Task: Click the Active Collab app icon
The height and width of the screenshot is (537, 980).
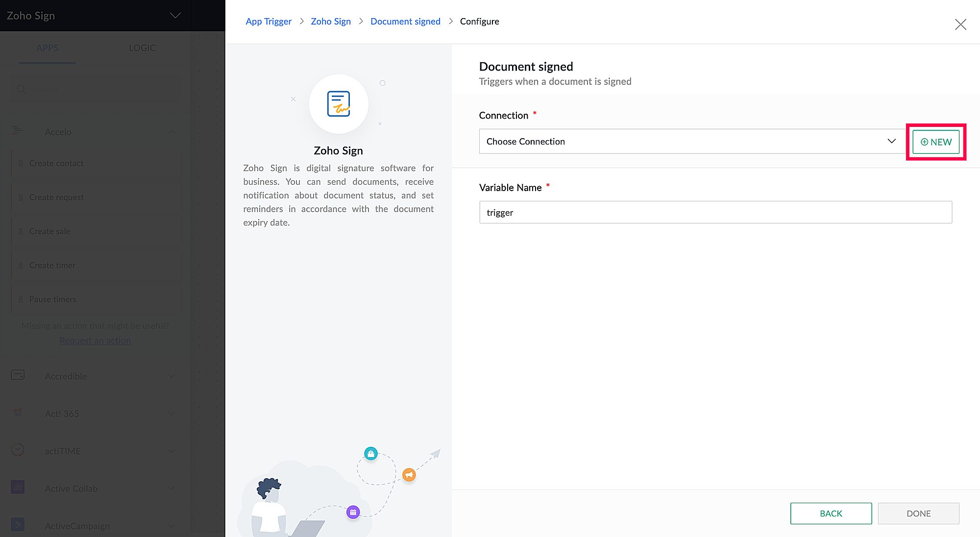Action: (x=18, y=488)
